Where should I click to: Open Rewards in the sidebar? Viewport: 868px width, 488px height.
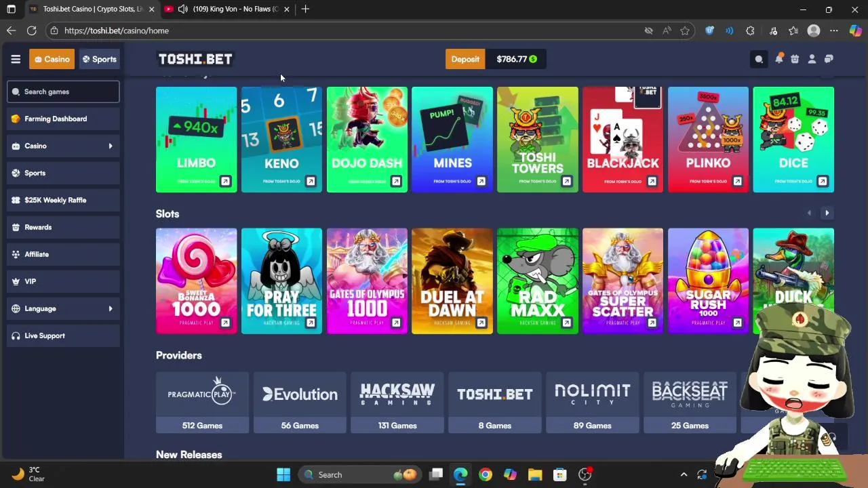click(63, 227)
